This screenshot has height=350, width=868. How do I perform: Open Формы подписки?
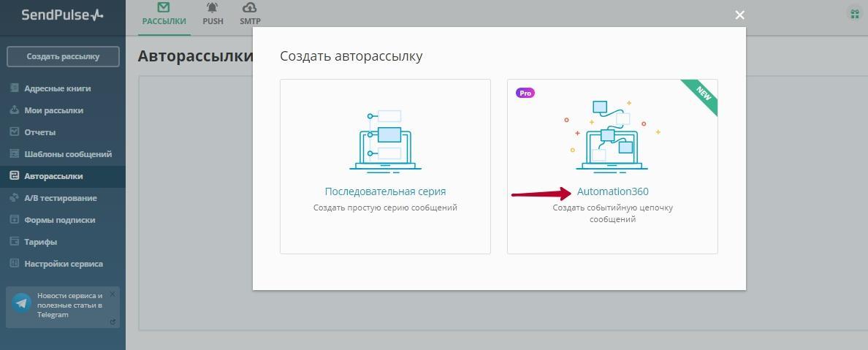tap(60, 220)
